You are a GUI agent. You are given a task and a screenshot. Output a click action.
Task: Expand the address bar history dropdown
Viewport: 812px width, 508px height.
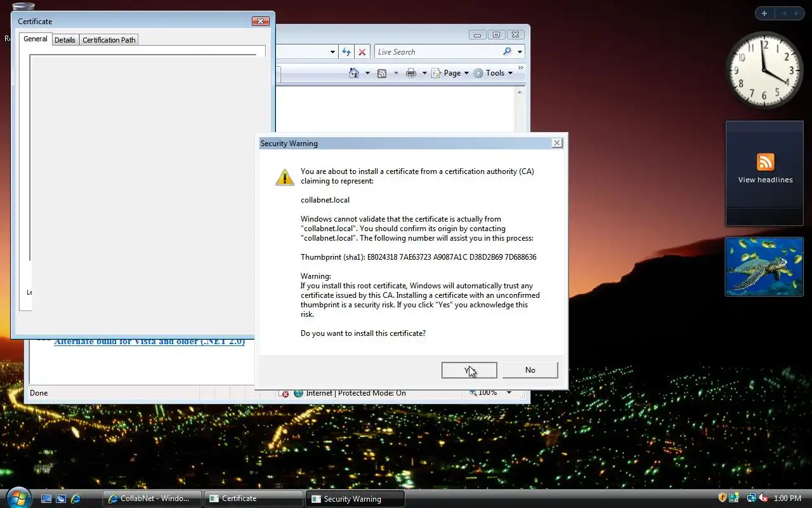(332, 52)
